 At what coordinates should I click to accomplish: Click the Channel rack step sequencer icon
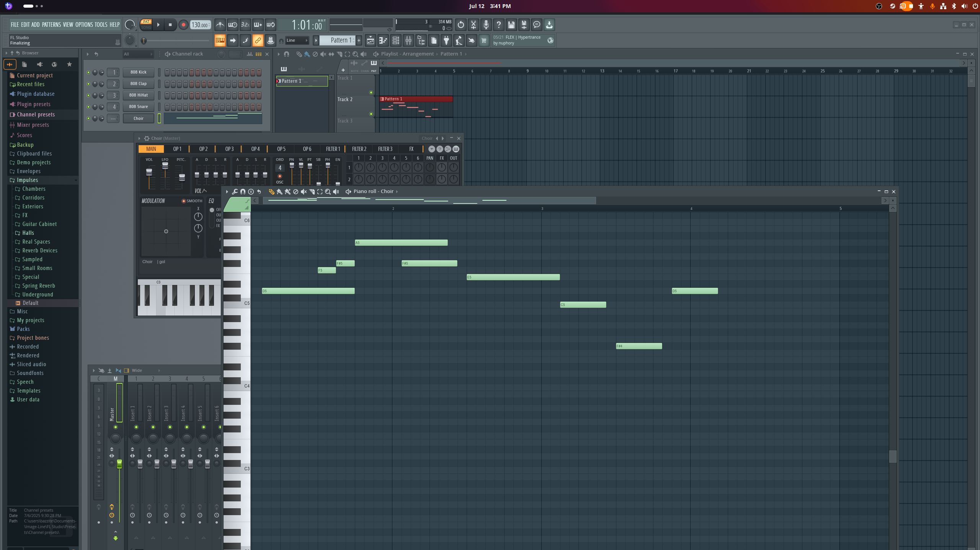click(x=258, y=54)
